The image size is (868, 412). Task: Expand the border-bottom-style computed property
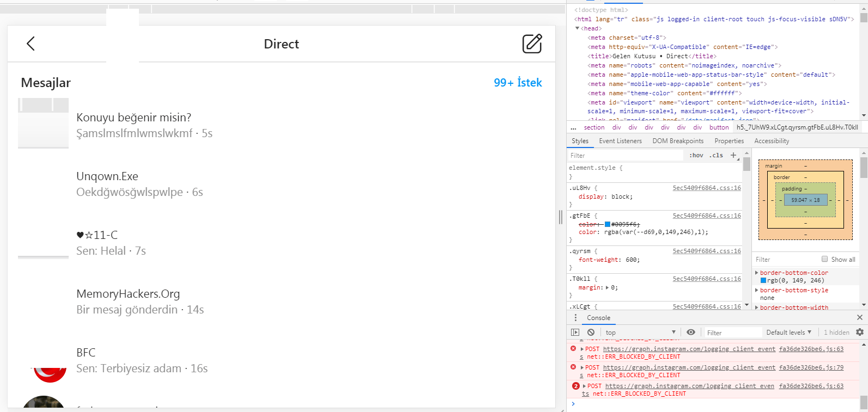tap(756, 290)
